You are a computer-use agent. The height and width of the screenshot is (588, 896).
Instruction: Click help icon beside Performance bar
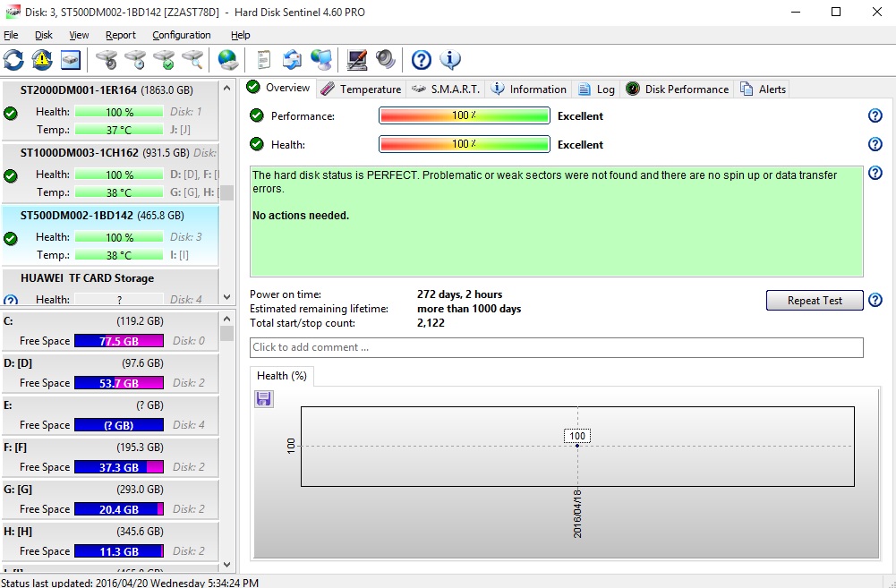875,115
